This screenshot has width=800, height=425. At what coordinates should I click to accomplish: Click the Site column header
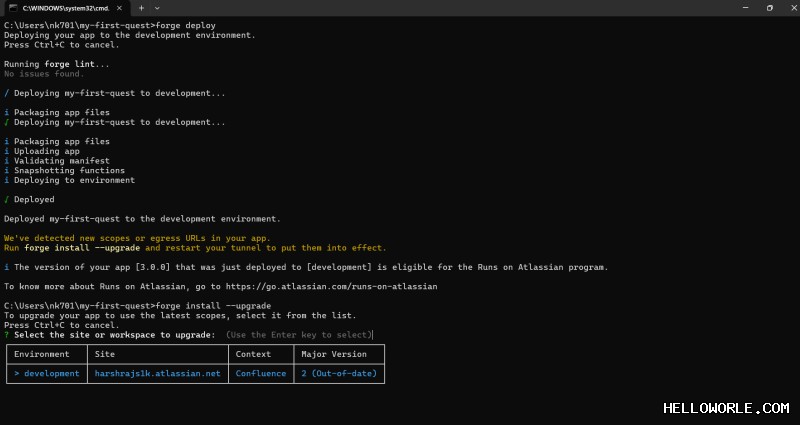click(x=105, y=354)
